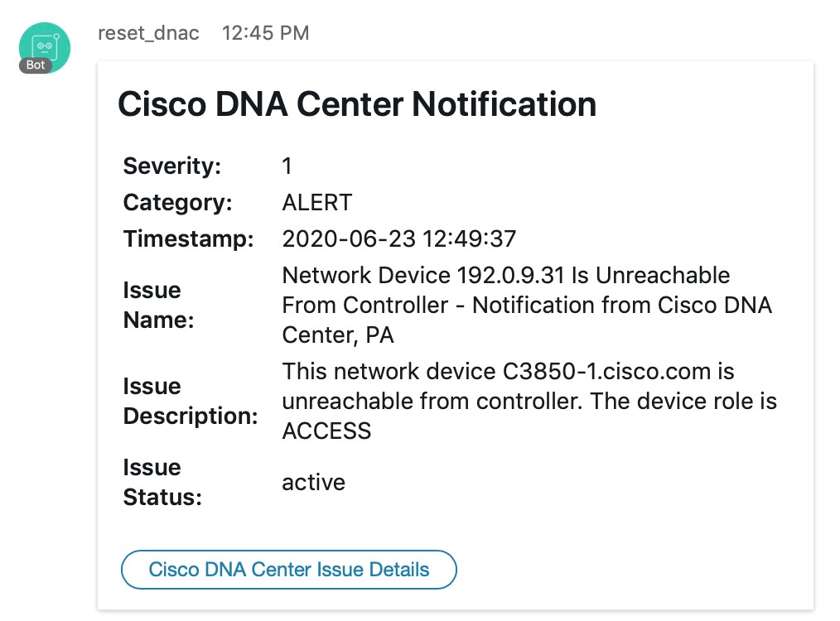The width and height of the screenshot is (840, 621).
Task: Click the text "Center, PA" in issue name
Action: (338, 335)
